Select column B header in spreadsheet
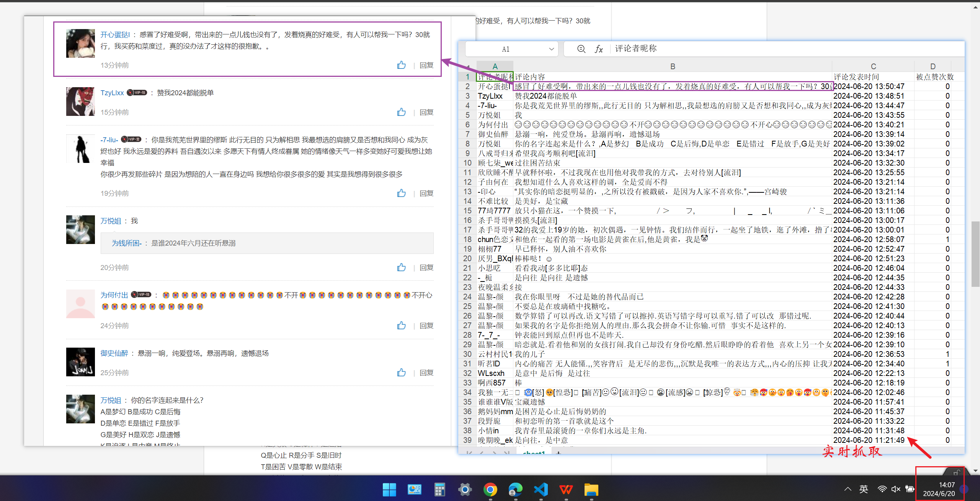The width and height of the screenshot is (980, 501). [673, 66]
